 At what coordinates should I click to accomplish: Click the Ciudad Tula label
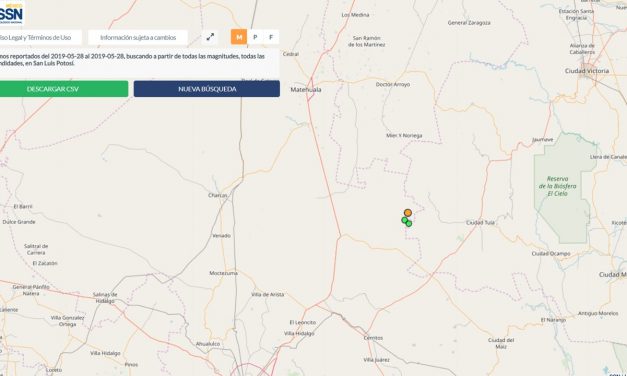click(x=480, y=222)
